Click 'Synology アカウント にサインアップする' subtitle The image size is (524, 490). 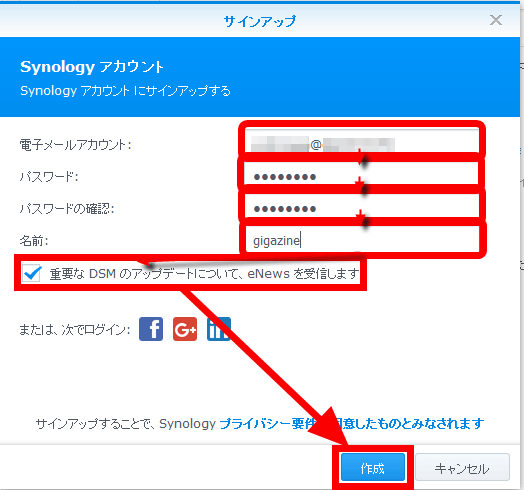[125, 91]
